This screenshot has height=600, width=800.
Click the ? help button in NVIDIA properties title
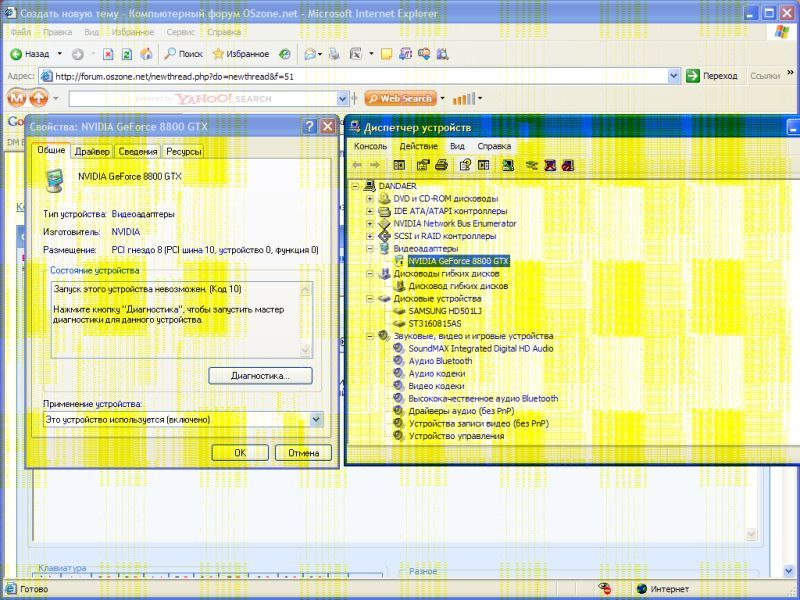[309, 126]
